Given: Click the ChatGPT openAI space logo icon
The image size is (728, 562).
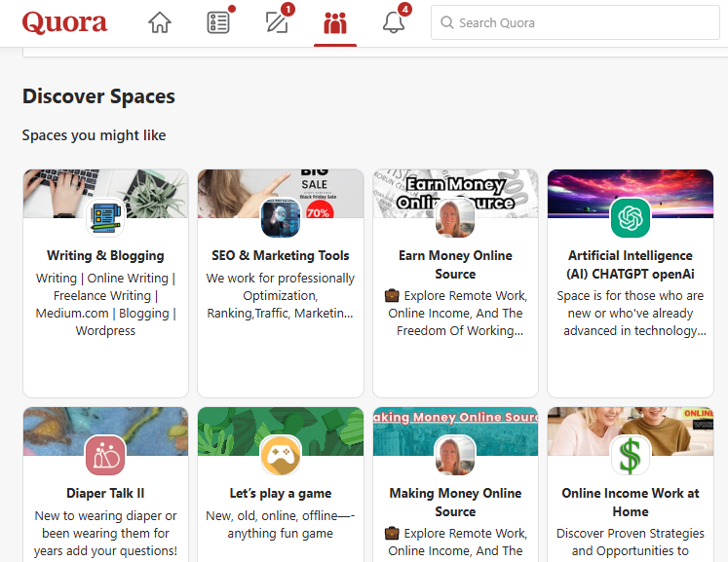Looking at the screenshot, I should pos(630,217).
